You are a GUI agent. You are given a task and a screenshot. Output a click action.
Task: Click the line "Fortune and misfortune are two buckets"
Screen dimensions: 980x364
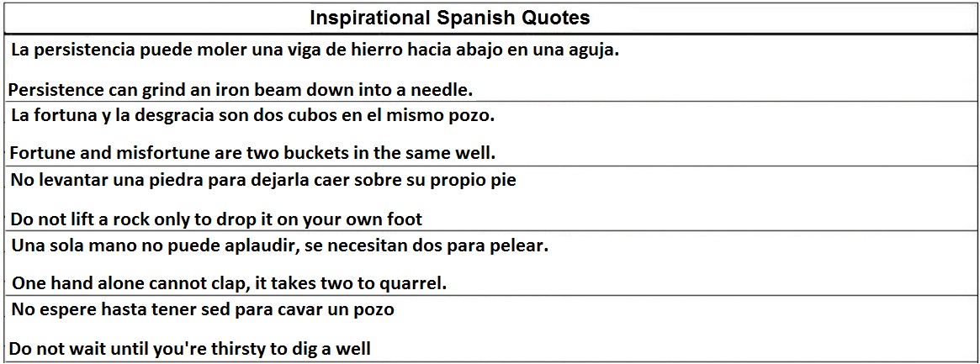coord(252,153)
